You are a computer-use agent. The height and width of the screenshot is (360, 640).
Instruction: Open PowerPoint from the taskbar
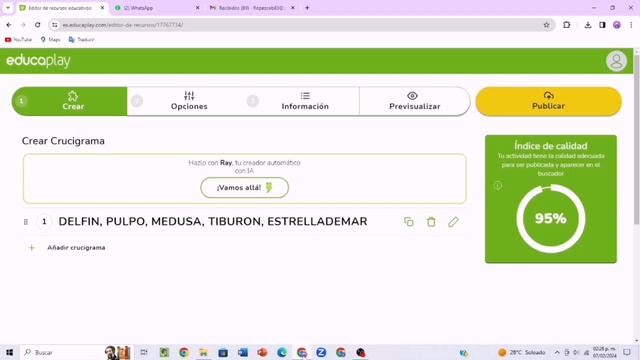click(262, 352)
